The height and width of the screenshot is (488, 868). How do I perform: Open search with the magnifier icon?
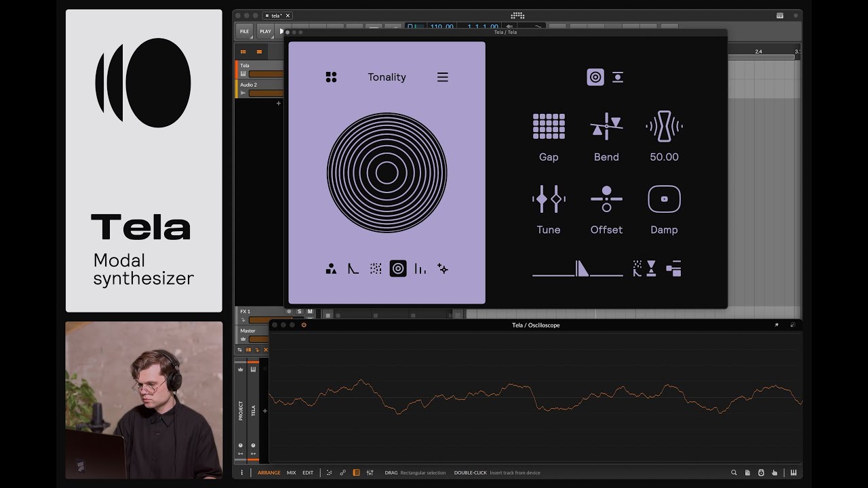[734, 473]
